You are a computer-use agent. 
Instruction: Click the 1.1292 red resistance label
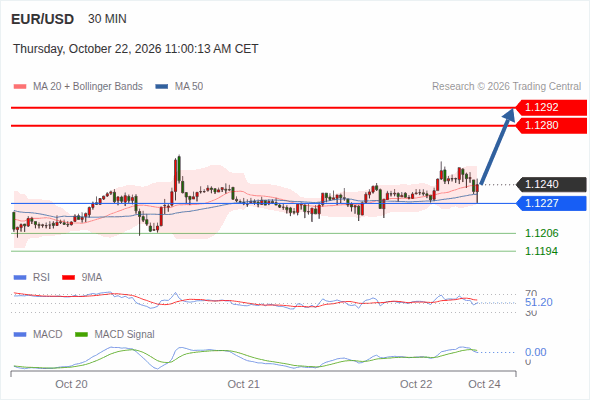tap(551, 108)
